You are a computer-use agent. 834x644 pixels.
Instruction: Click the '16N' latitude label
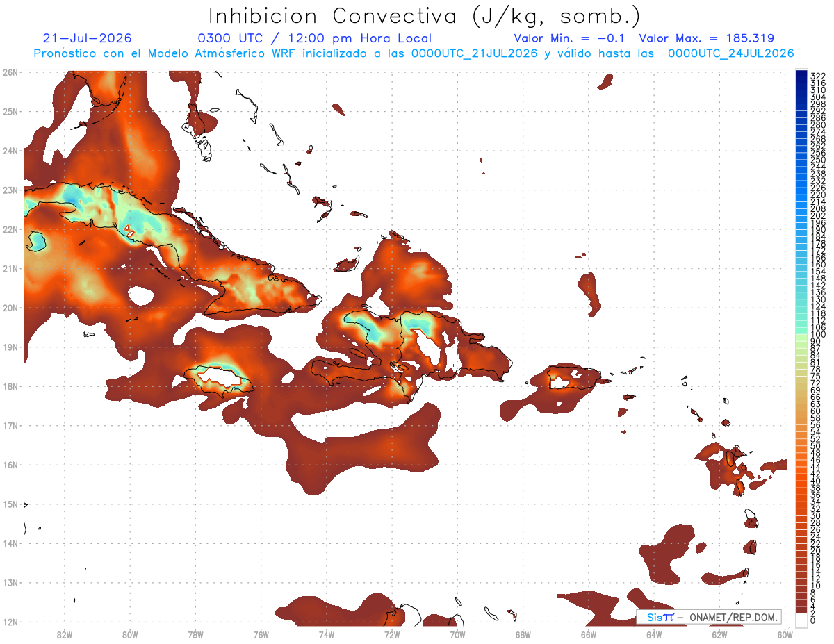[10, 465]
